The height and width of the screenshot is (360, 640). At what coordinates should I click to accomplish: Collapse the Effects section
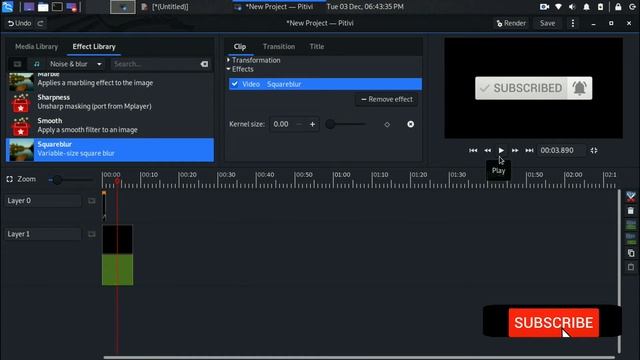tap(240, 69)
